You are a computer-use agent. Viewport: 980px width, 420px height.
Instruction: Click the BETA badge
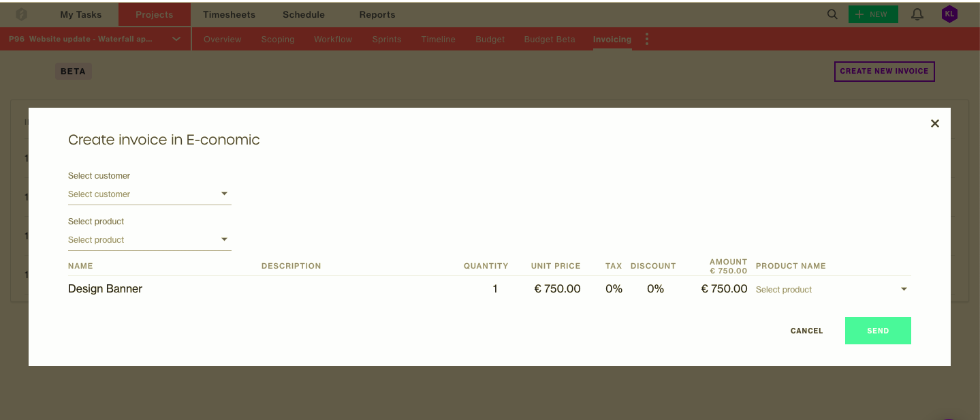coord(73,71)
